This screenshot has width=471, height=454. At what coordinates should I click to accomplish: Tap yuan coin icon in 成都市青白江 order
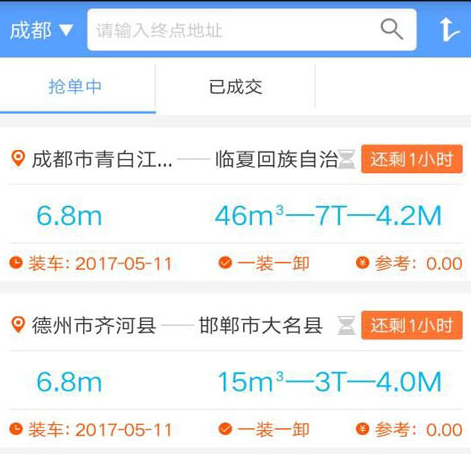[362, 263]
